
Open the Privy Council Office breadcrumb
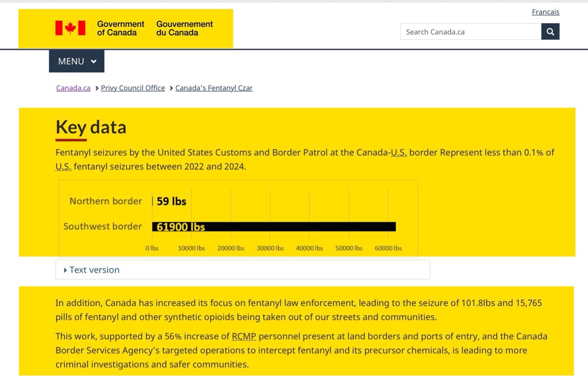[133, 88]
